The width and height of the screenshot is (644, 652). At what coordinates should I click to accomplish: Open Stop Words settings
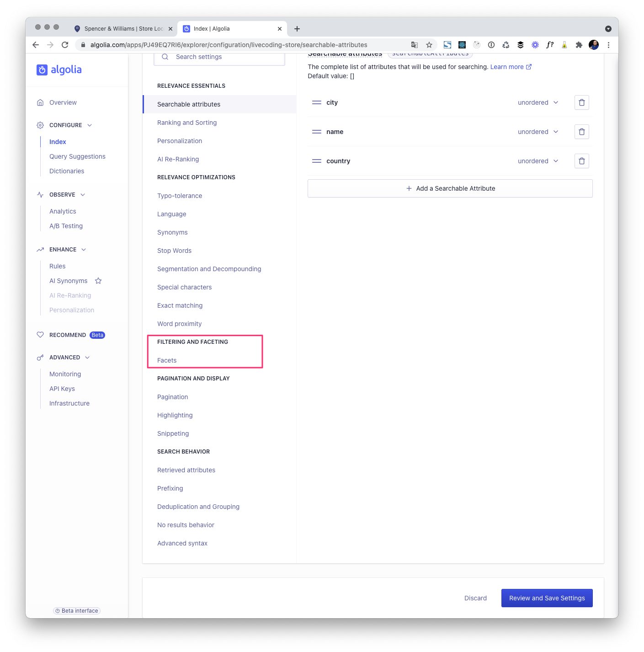[174, 251]
